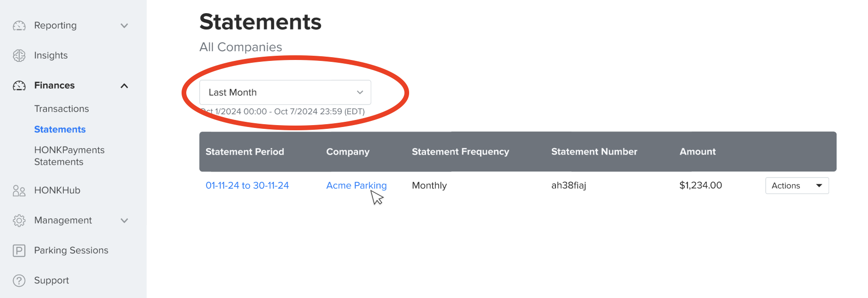Click the Statement Number column header
Viewport: 868px width, 298px height.
(594, 152)
